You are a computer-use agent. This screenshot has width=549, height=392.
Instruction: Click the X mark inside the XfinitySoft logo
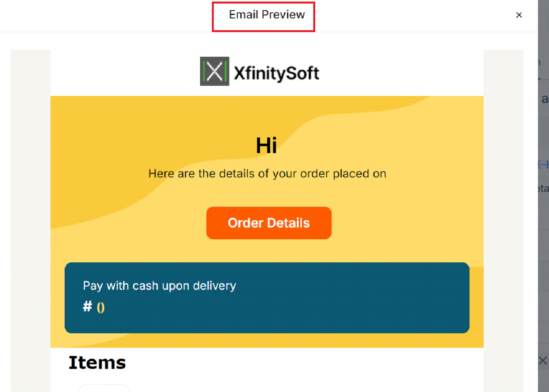click(x=214, y=72)
